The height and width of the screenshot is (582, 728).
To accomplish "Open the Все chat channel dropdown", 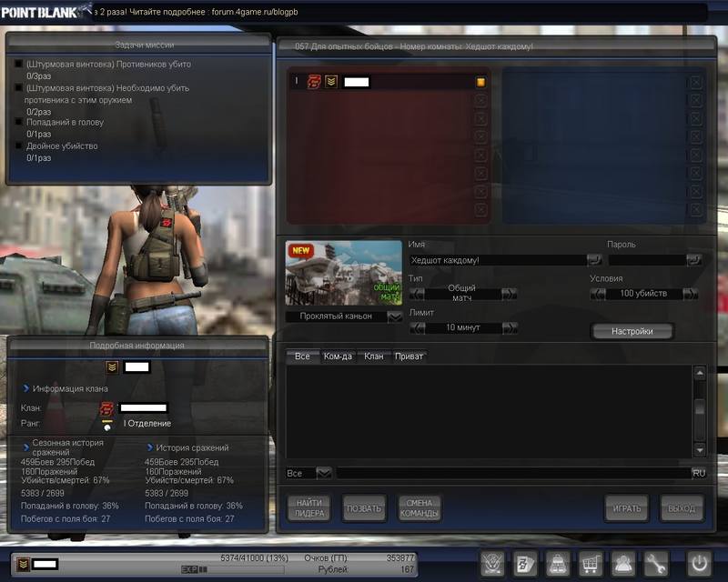I will point(324,474).
